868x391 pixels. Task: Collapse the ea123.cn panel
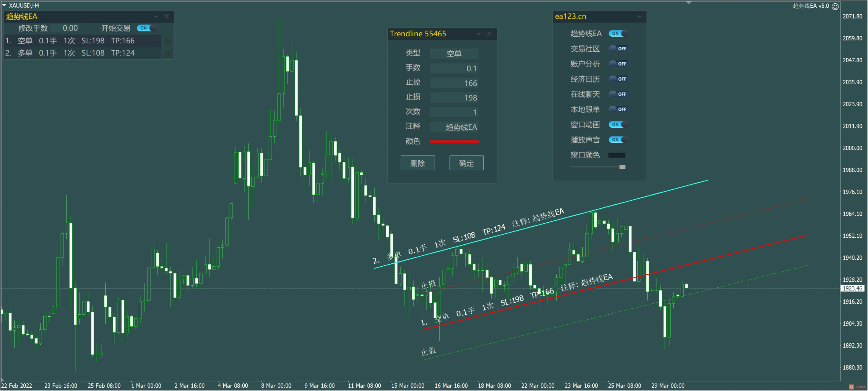click(639, 16)
